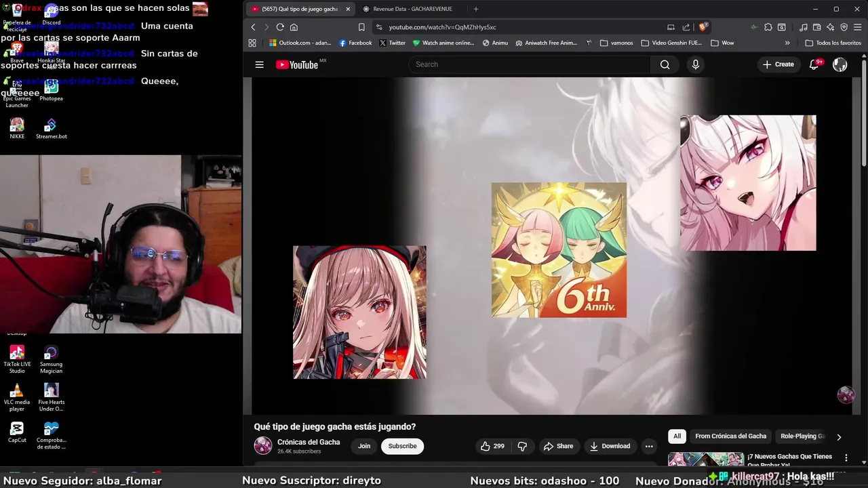The image size is (868, 488).
Task: Launch the Streamer.bot desktop shortcut
Action: click(51, 129)
